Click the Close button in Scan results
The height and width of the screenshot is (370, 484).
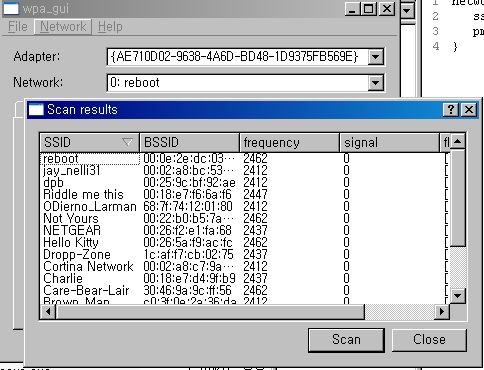(429, 340)
